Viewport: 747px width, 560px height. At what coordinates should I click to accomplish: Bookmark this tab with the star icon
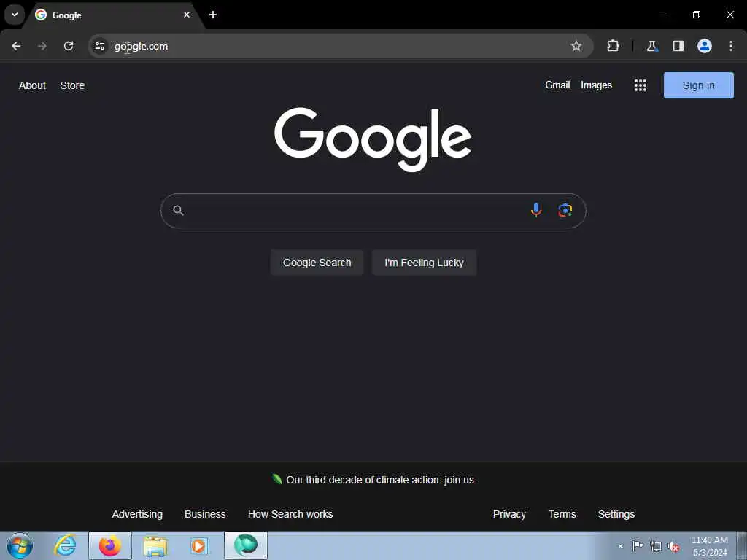[x=576, y=46]
